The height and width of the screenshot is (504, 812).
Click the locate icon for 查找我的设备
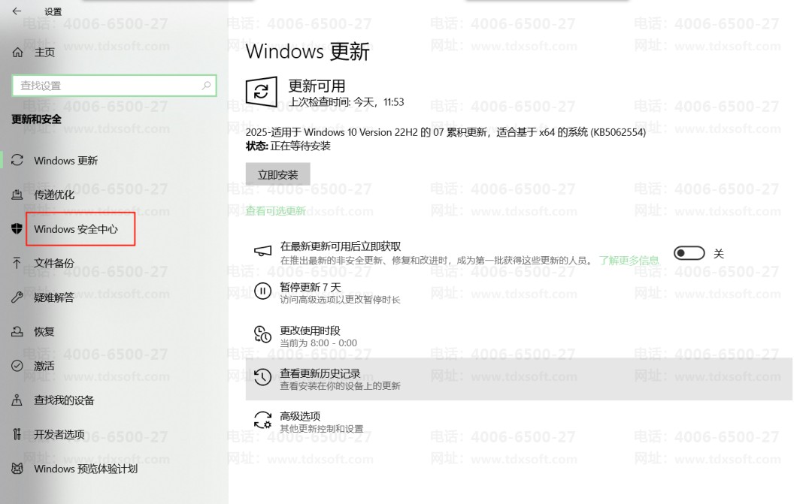click(17, 400)
